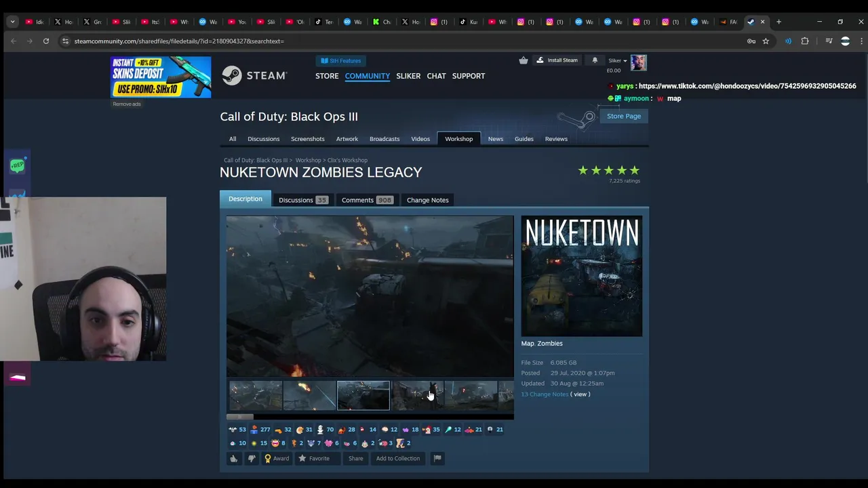
Task: Open the 13 Change Notes link
Action: click(x=545, y=394)
